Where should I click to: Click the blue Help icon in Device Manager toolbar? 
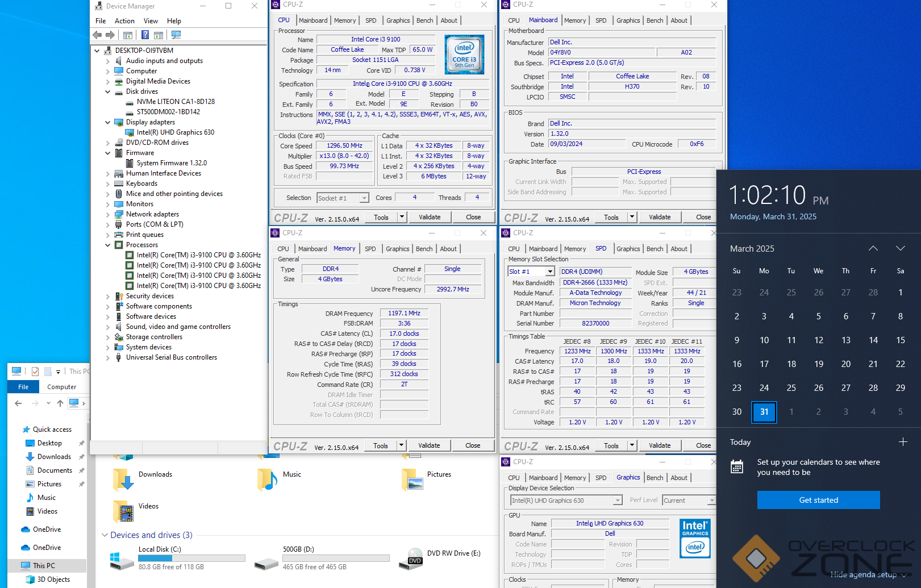(x=145, y=35)
